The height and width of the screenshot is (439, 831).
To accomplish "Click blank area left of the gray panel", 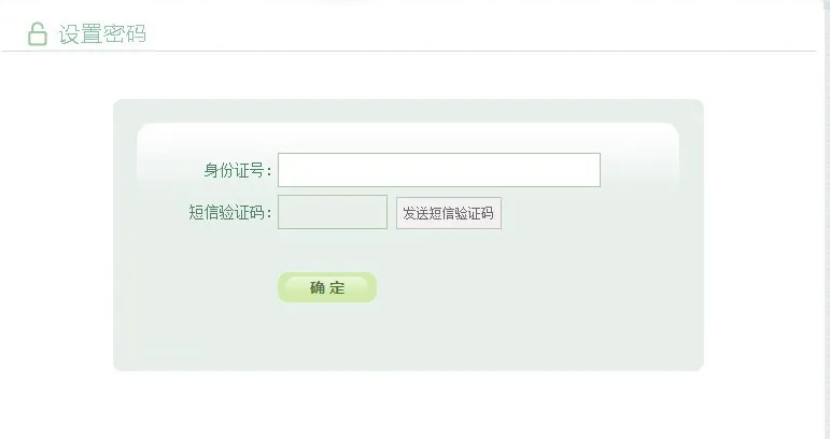I will click(x=56, y=233).
